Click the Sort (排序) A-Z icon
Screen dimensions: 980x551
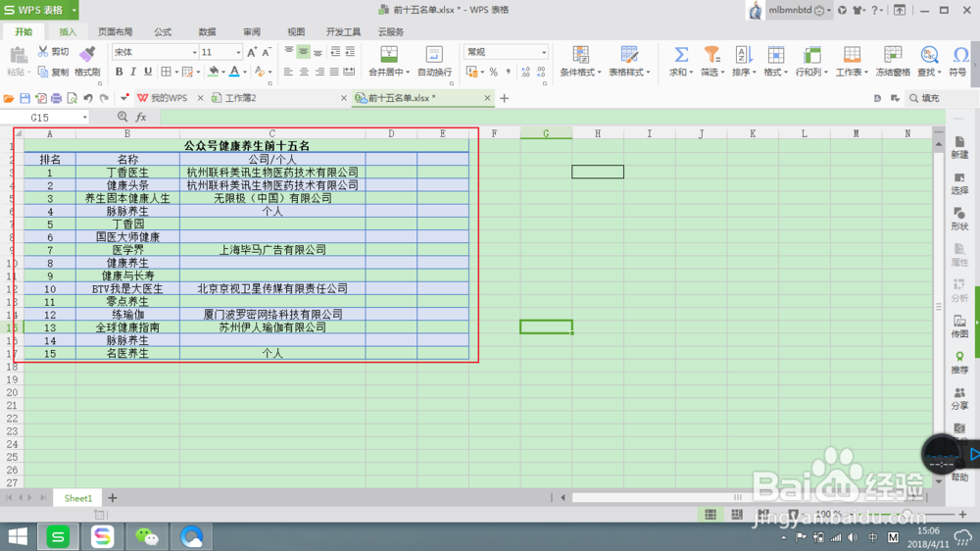[x=743, y=54]
